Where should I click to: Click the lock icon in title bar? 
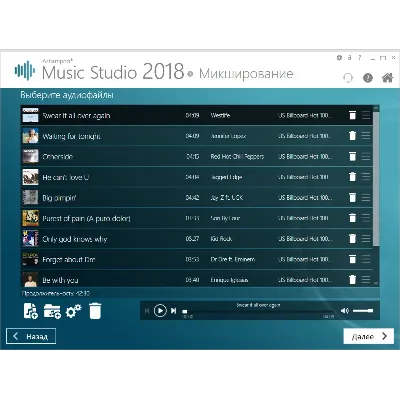click(349, 58)
